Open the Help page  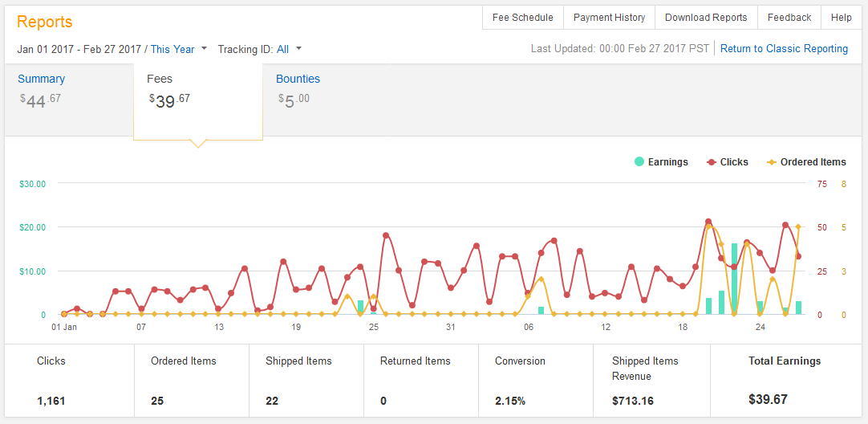tap(842, 18)
